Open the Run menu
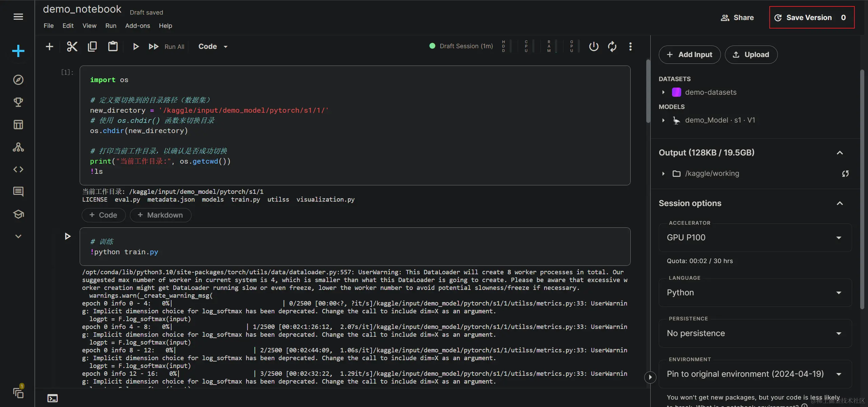The width and height of the screenshot is (868, 407). click(x=111, y=26)
